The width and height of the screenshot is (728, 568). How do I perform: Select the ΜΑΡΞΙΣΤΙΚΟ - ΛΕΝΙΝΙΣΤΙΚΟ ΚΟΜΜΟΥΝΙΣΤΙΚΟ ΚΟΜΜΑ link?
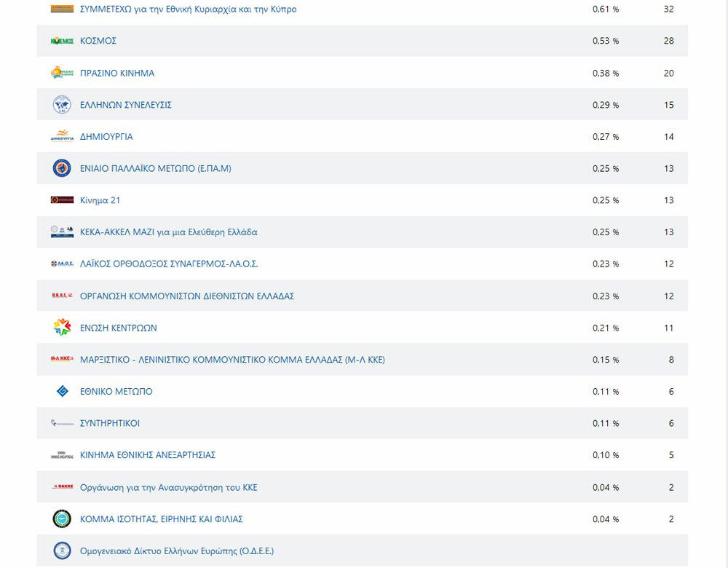(x=232, y=360)
